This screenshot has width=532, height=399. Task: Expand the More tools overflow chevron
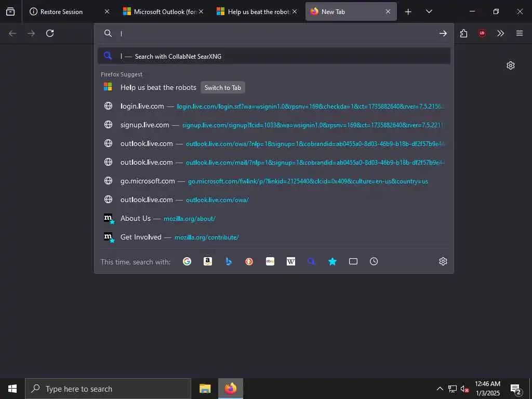click(500, 33)
